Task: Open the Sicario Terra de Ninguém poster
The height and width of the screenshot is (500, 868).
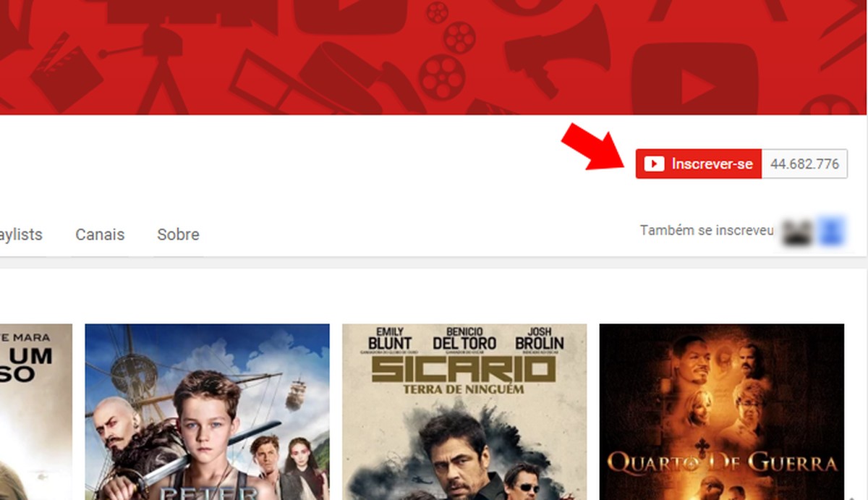Action: click(x=464, y=412)
